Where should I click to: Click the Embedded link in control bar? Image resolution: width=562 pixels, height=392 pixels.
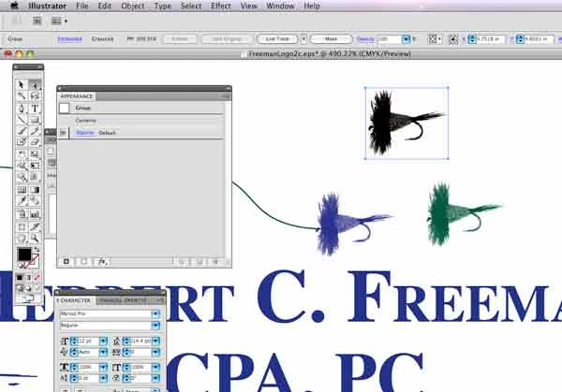(x=69, y=39)
